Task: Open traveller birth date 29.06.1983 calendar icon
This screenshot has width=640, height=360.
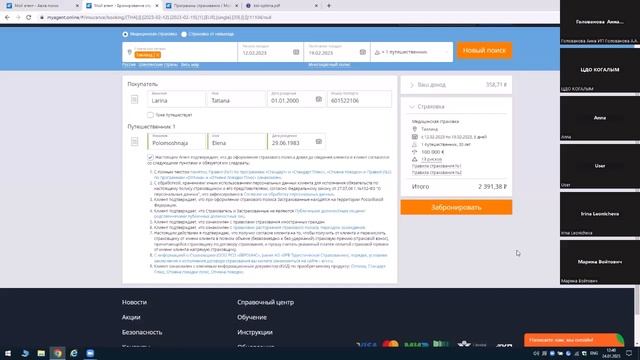Action: pos(319,142)
